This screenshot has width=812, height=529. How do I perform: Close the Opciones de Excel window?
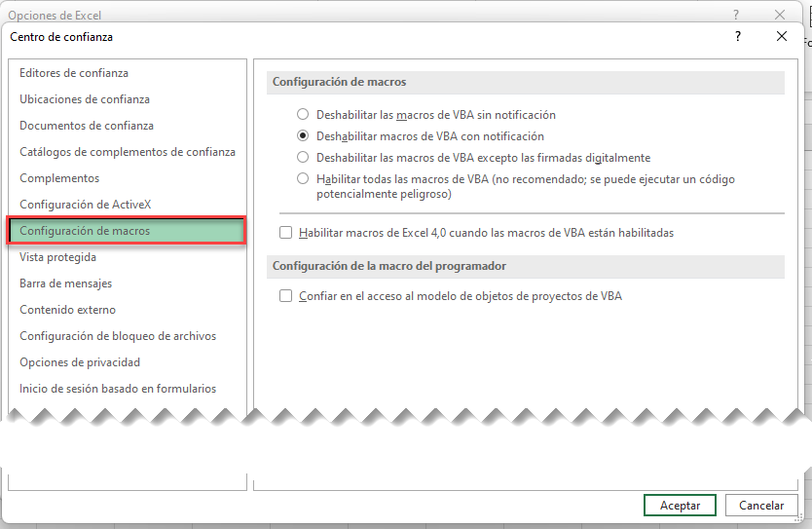point(780,15)
